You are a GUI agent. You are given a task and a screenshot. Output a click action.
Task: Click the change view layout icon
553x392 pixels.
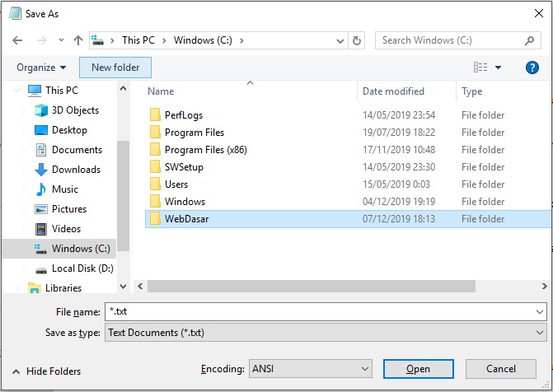click(x=480, y=68)
